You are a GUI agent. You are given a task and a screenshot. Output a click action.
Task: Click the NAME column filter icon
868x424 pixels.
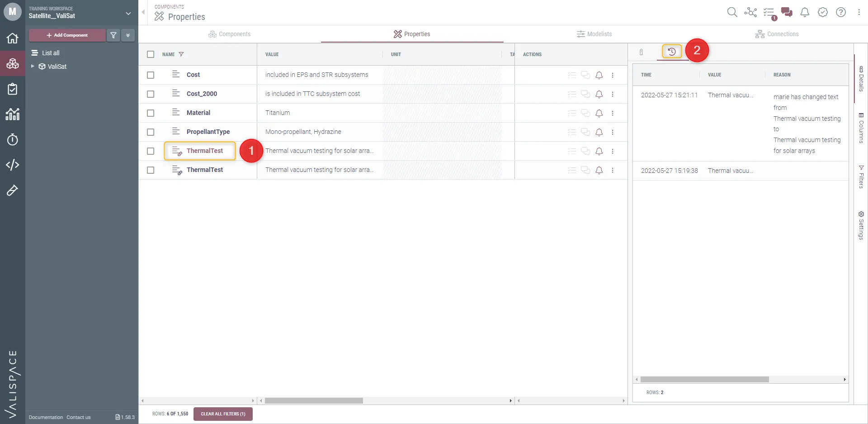181,54
